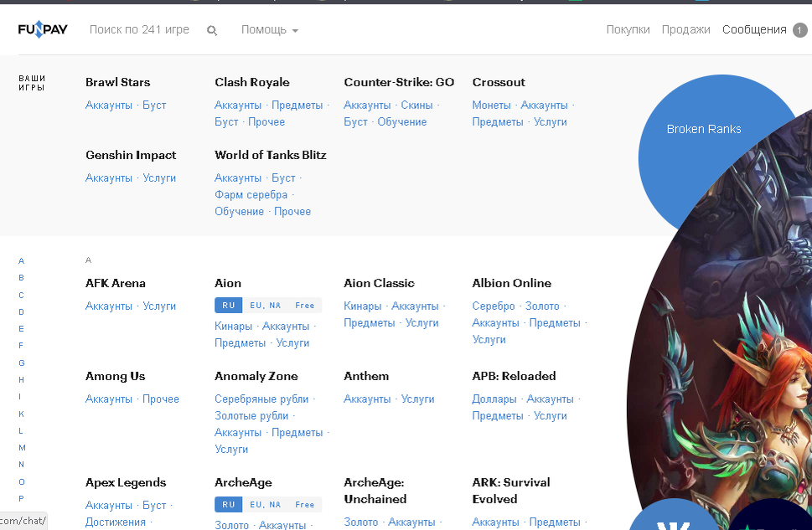
Task: Open Достижения under Apex Legends
Action: coord(116,522)
